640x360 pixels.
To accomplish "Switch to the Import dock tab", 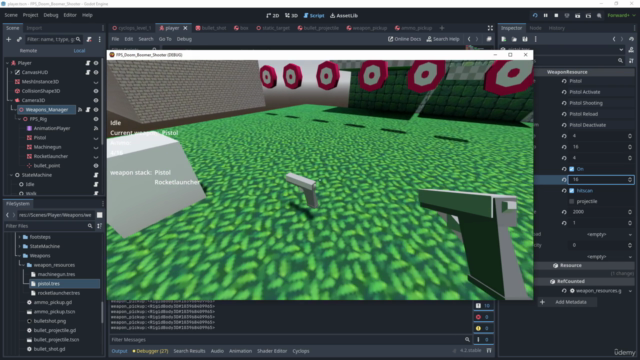I will 34,28.
